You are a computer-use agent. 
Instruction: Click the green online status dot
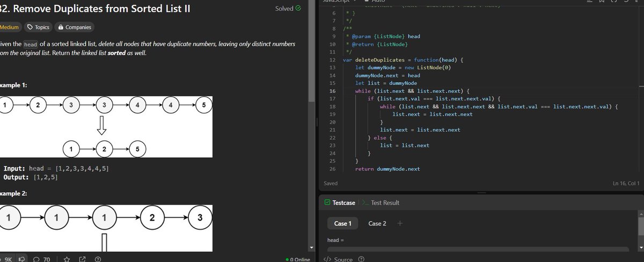[x=288, y=260]
